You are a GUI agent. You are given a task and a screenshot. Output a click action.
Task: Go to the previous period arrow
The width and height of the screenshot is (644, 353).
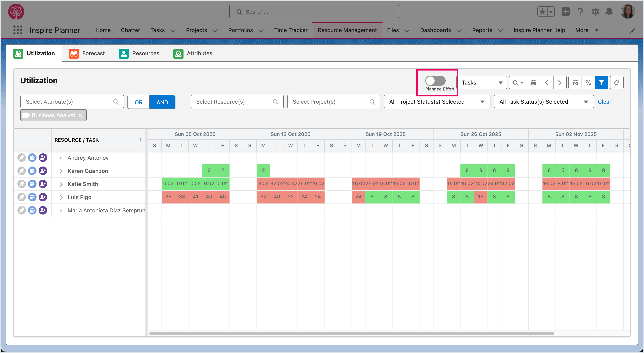pos(547,82)
